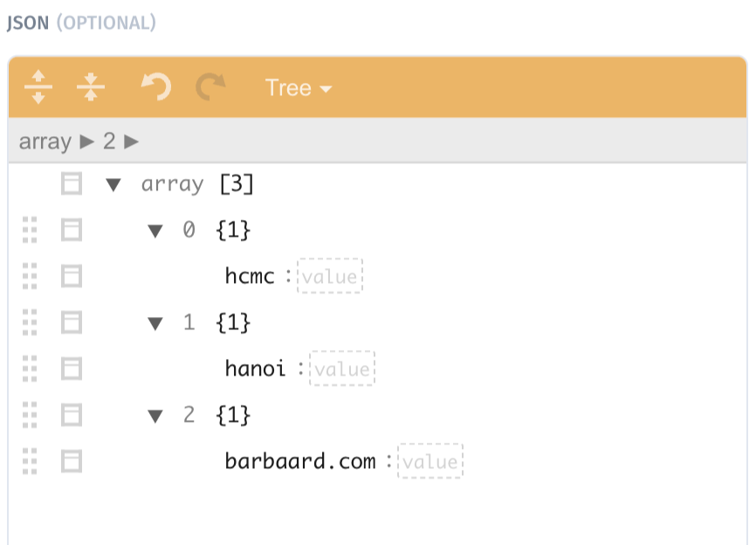Click the value field next to hcmc
The image size is (756, 545).
click(x=330, y=276)
